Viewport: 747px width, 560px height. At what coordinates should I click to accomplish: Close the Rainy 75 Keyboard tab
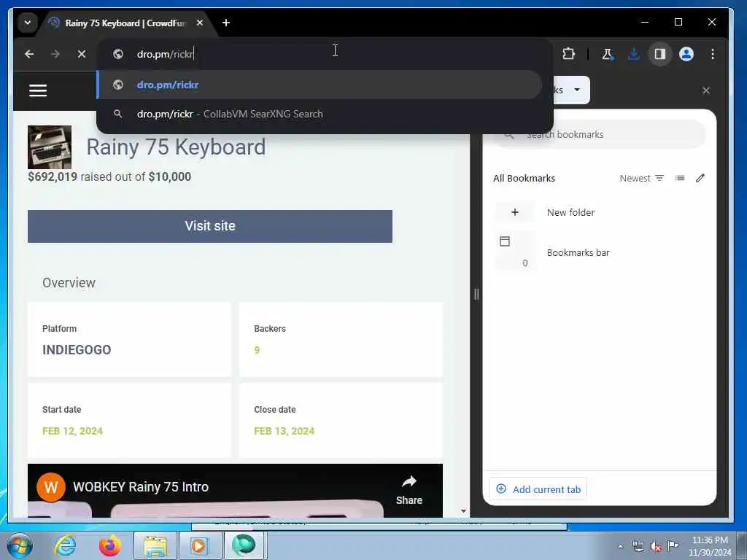pos(200,23)
